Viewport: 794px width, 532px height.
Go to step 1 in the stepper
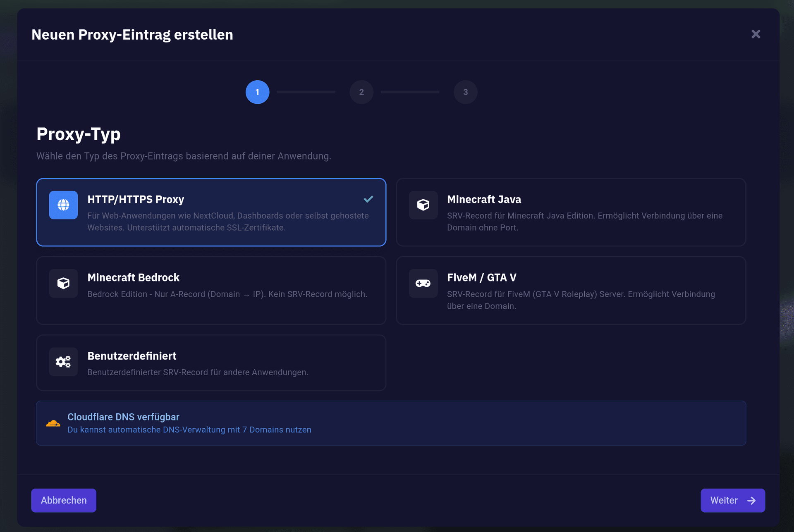pos(257,92)
